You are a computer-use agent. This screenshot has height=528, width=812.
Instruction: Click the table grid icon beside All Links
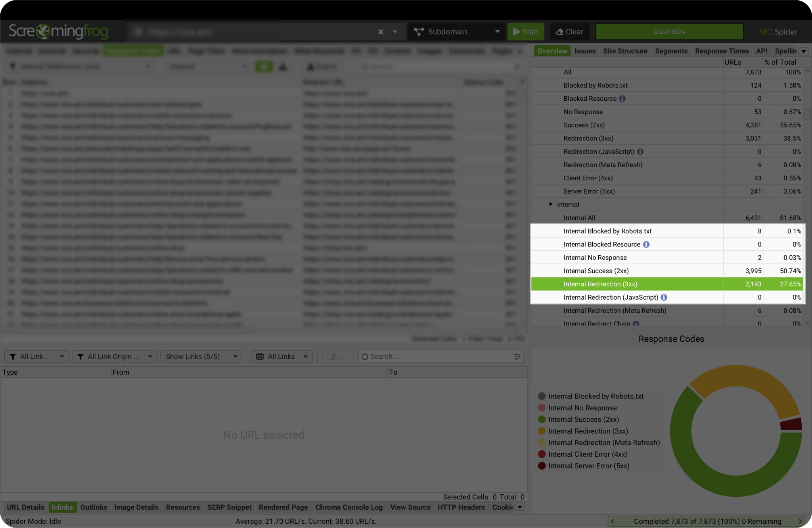(x=260, y=356)
